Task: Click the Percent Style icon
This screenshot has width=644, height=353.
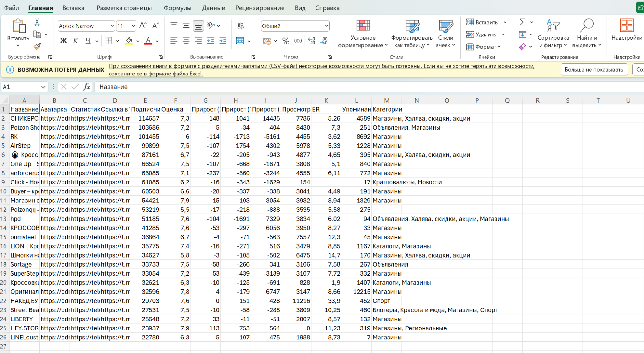Action: point(285,41)
